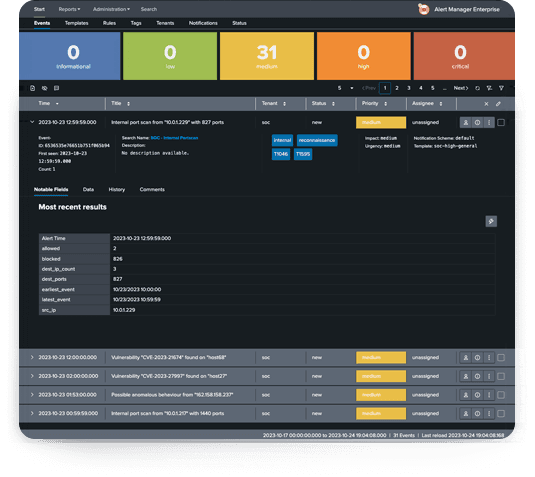535x477 pixels.
Task: Switch to the Data tab
Action: coord(88,189)
